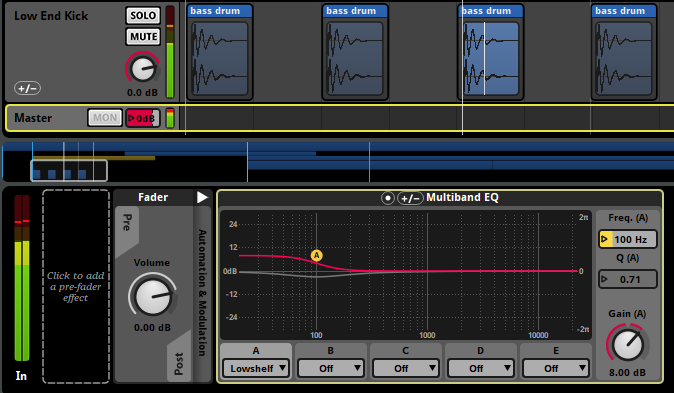Open the band C Off dropdown
This screenshot has width=674, height=393.
tap(405, 368)
